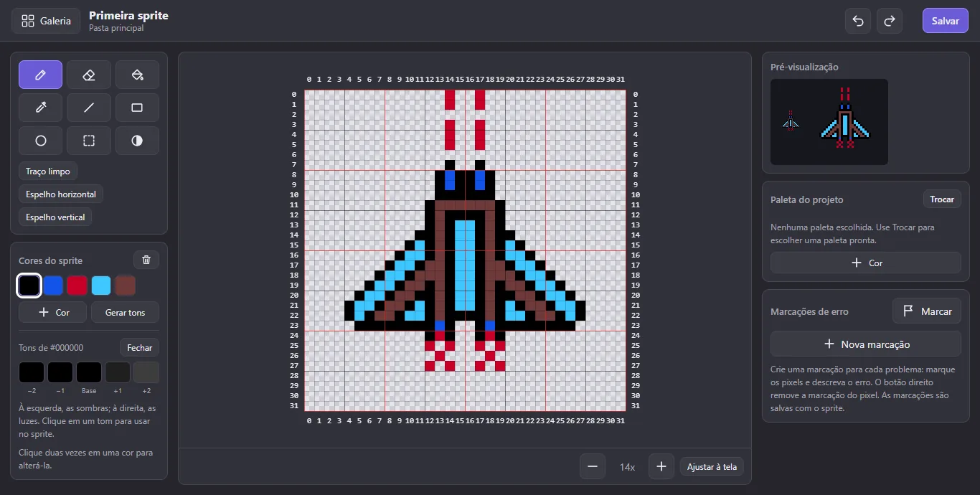980x495 pixels.
Task: Select the Rectangle shape tool
Action: point(137,108)
